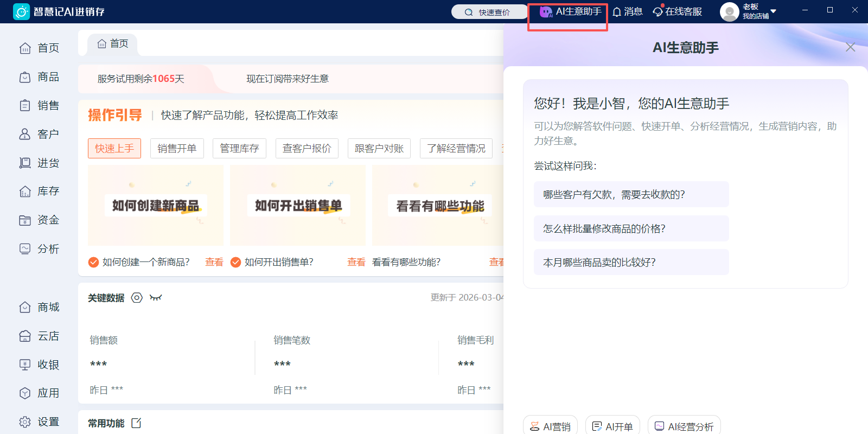Switch to 管理库存 guide tab
The image size is (868, 434).
click(239, 148)
